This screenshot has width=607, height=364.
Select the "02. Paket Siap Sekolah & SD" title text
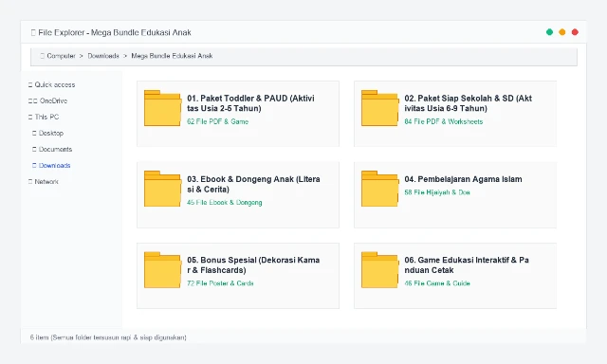coord(468,103)
